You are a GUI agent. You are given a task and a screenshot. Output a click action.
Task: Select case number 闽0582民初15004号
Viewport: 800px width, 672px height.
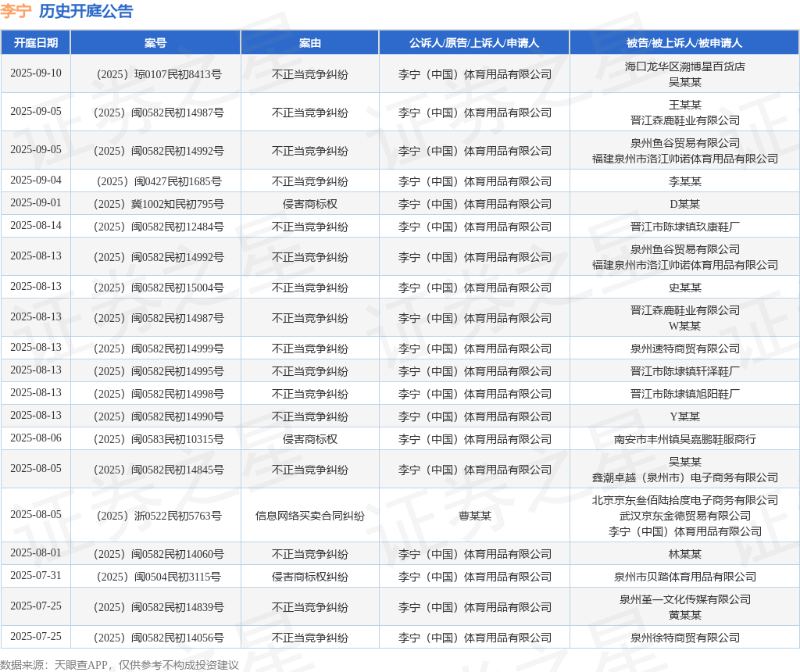click(x=159, y=288)
